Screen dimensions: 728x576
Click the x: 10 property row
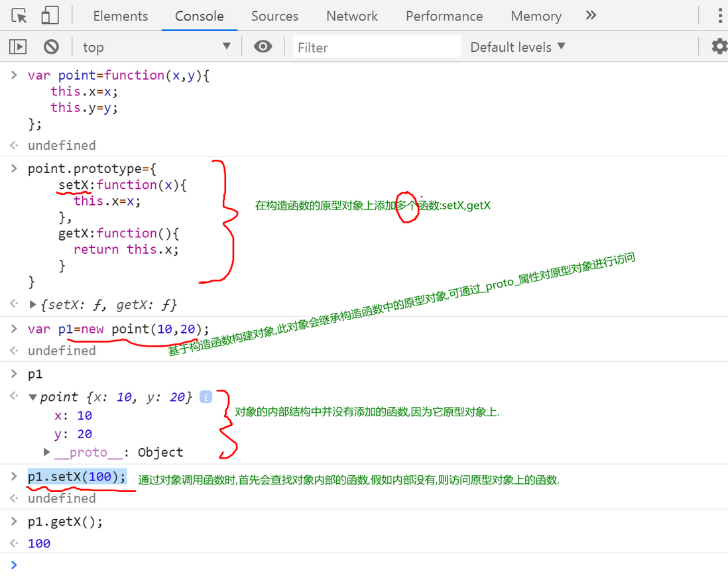(x=73, y=416)
